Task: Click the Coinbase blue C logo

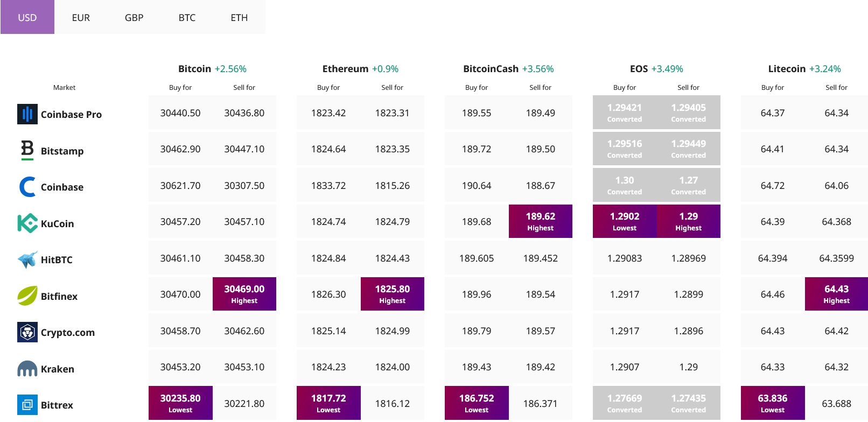Action: click(27, 187)
